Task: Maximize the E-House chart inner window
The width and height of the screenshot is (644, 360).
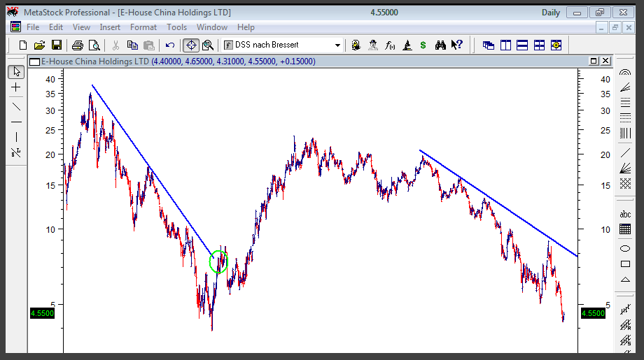Action: click(594, 61)
